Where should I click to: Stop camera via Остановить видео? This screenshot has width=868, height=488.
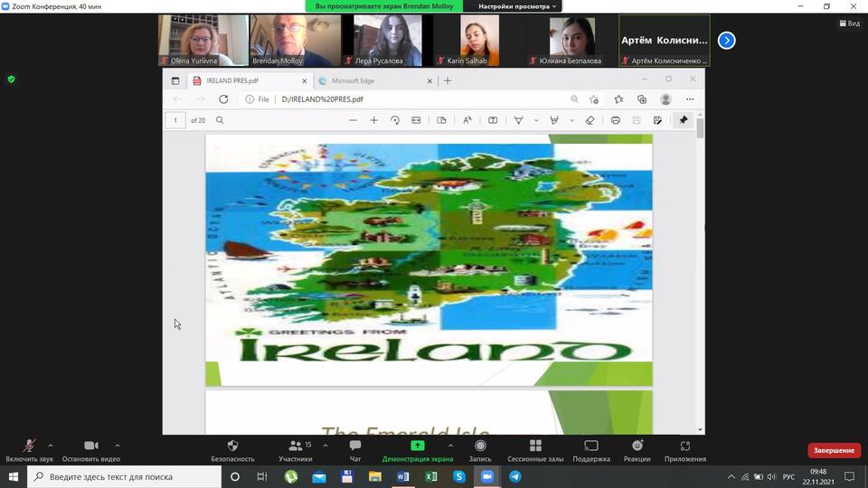point(90,450)
